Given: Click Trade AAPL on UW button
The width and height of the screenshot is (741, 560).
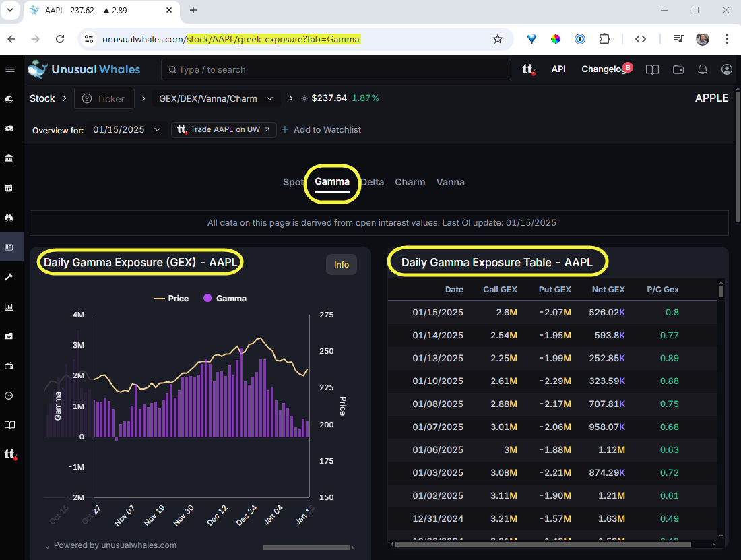Looking at the screenshot, I should (x=224, y=129).
